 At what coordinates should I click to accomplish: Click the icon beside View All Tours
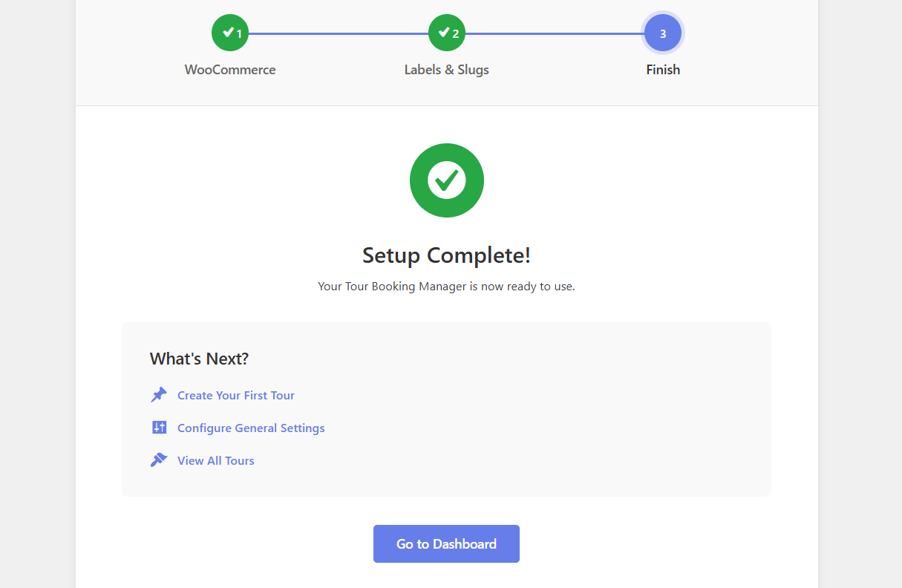pyautogui.click(x=159, y=460)
